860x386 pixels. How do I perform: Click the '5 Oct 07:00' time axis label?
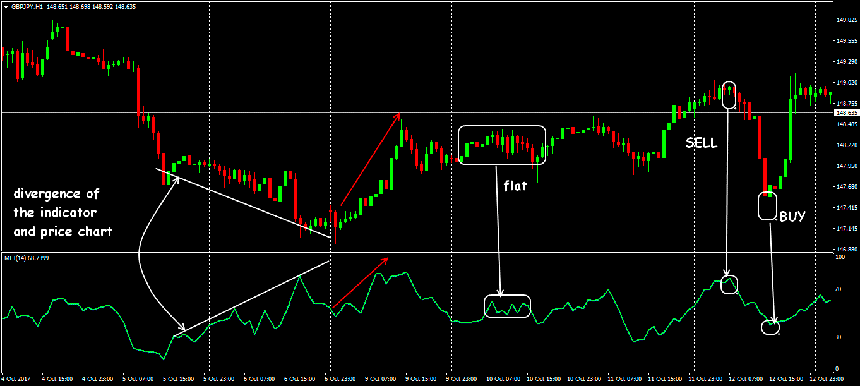[x=138, y=379]
